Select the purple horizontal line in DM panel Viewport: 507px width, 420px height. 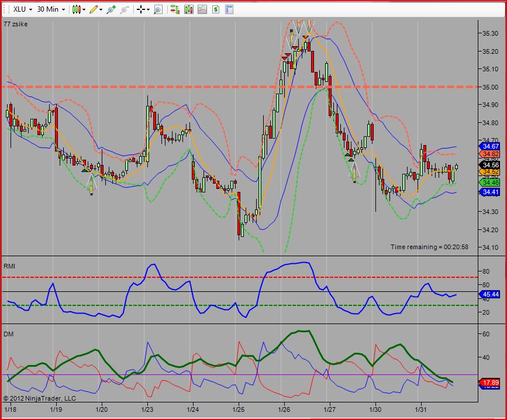(239, 375)
